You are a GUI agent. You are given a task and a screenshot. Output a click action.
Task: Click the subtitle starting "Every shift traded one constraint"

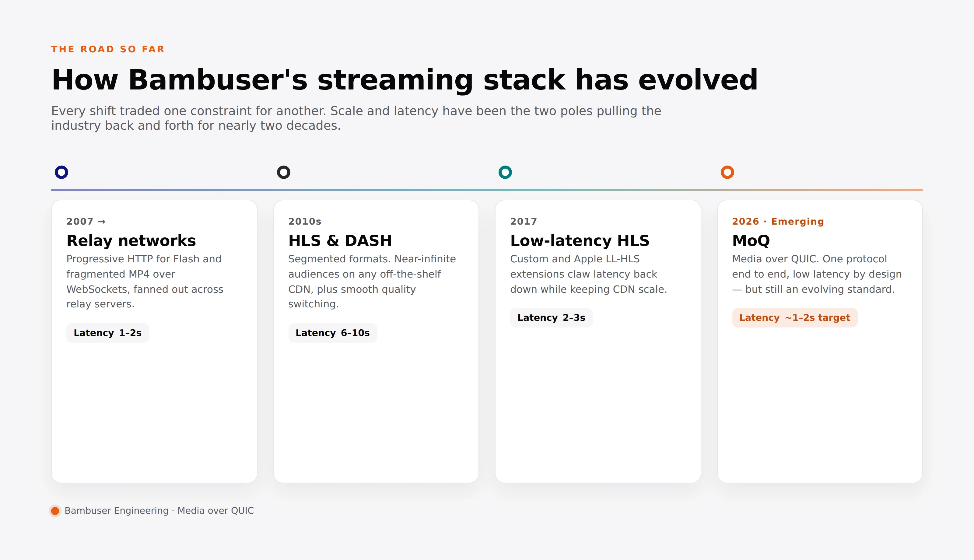[x=356, y=118]
